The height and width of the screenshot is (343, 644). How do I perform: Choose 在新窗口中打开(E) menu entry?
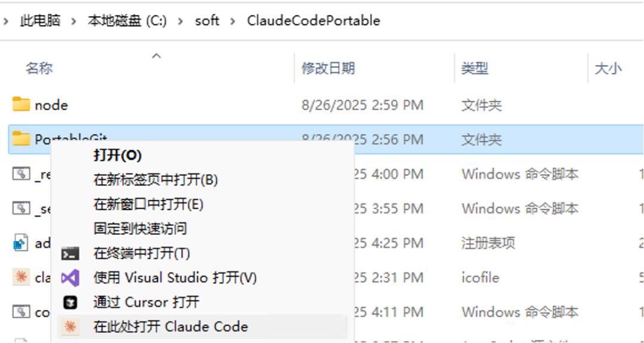[148, 205]
